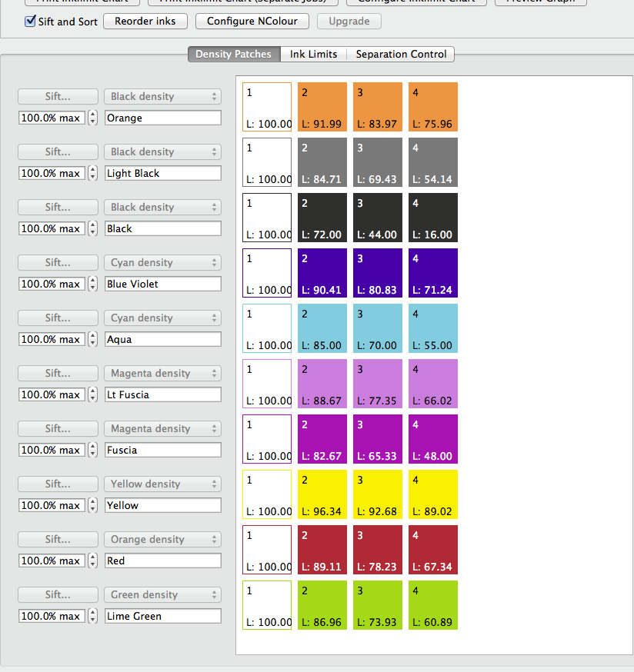Click the Orange ink name field
Image resolution: width=634 pixels, height=672 pixels.
point(163,118)
